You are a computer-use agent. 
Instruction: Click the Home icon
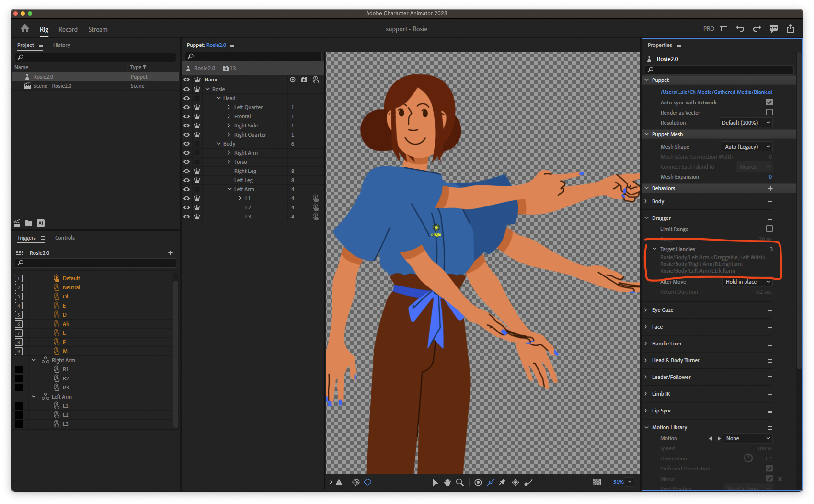tap(25, 29)
